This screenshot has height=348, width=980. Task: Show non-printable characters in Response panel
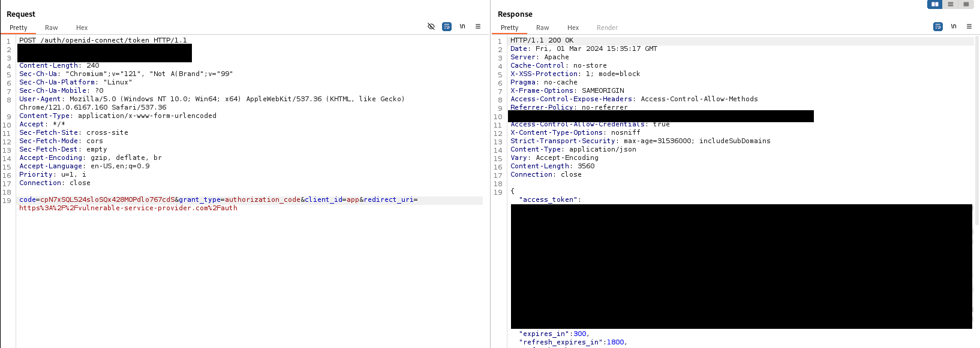pyautogui.click(x=954, y=26)
